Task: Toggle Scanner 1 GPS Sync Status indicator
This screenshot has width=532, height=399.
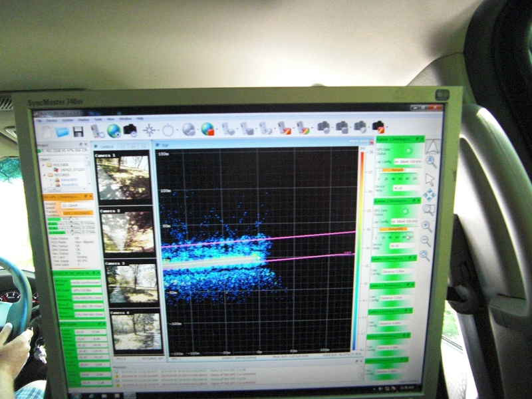Action: point(408,151)
